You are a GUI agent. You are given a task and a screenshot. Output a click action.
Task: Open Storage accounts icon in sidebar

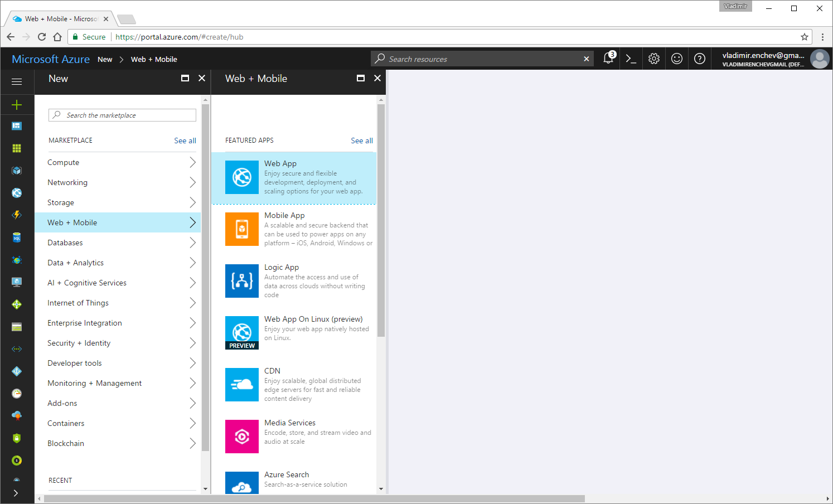(x=17, y=327)
